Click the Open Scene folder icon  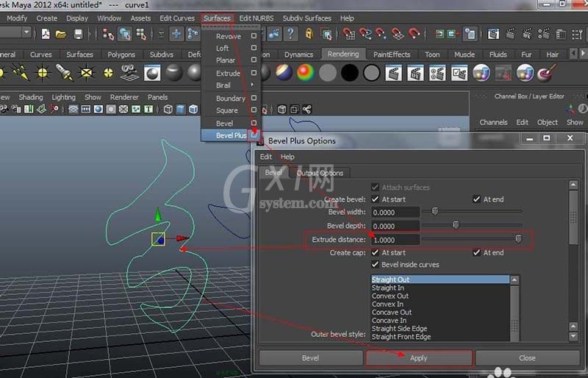[x=61, y=35]
